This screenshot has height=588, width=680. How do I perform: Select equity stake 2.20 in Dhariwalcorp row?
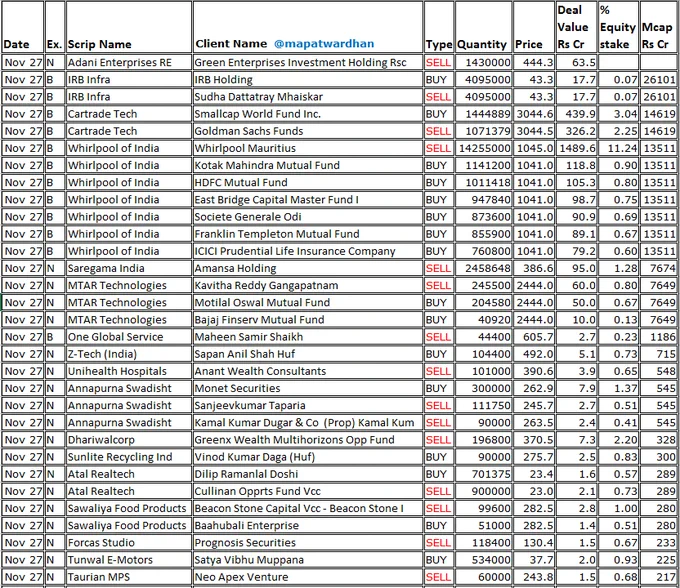pyautogui.click(x=618, y=440)
